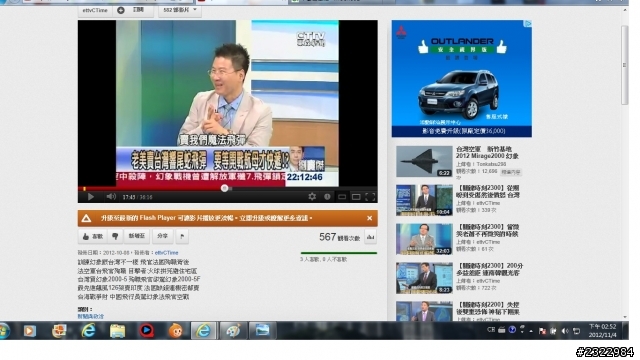Open video settings gear in the player
640x360 pixels.
[x=312, y=197]
